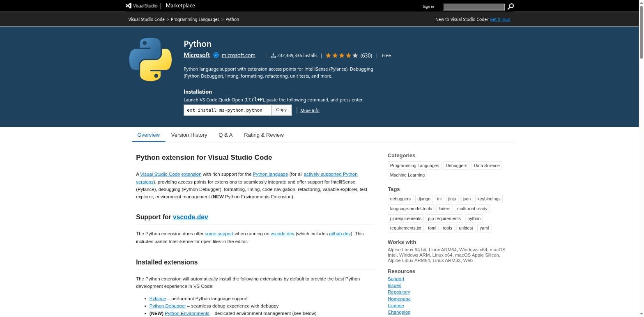Click the multi-root ready tag
This screenshot has height=317, width=644.
(472, 209)
